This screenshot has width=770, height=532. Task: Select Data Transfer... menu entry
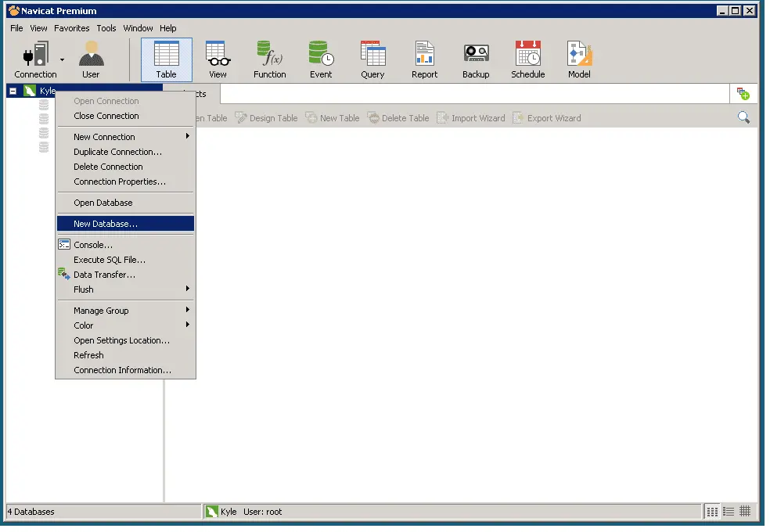pyautogui.click(x=126, y=275)
